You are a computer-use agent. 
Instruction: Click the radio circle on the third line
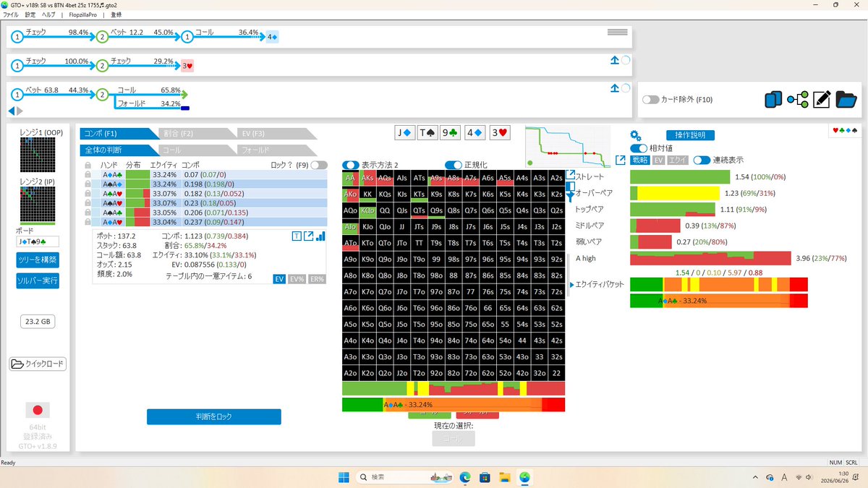pos(626,88)
